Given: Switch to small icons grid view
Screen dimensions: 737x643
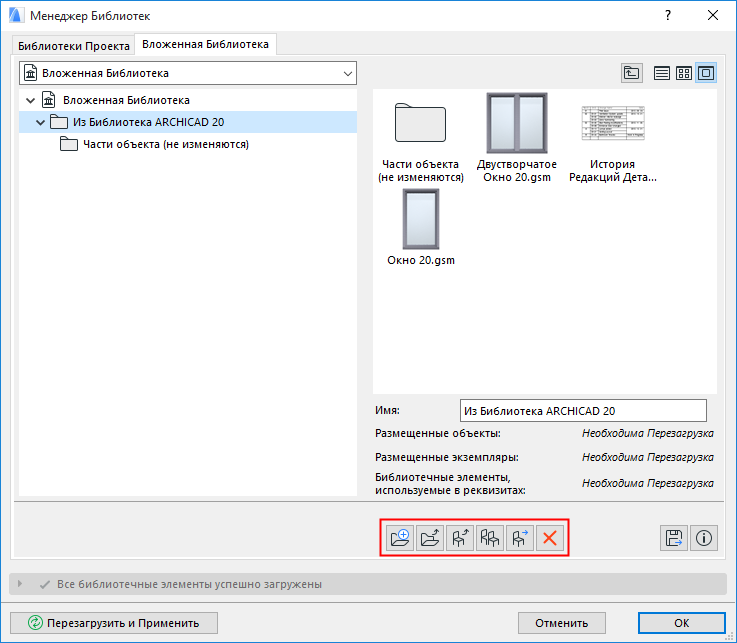Looking at the screenshot, I should [684, 73].
